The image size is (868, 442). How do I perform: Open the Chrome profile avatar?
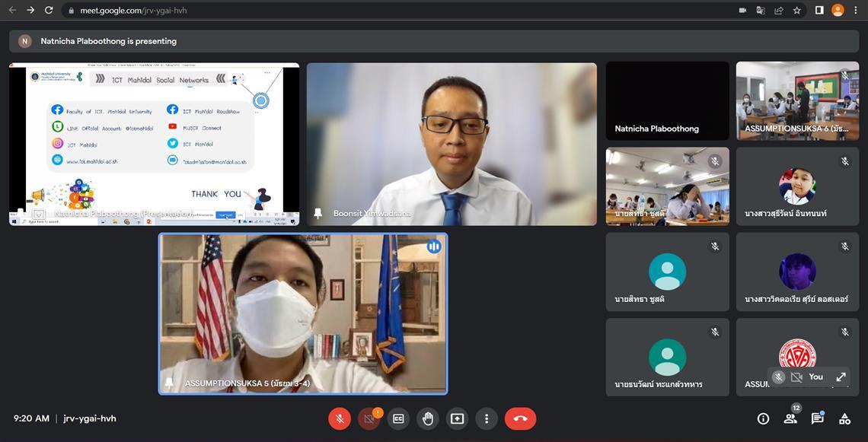838,11
